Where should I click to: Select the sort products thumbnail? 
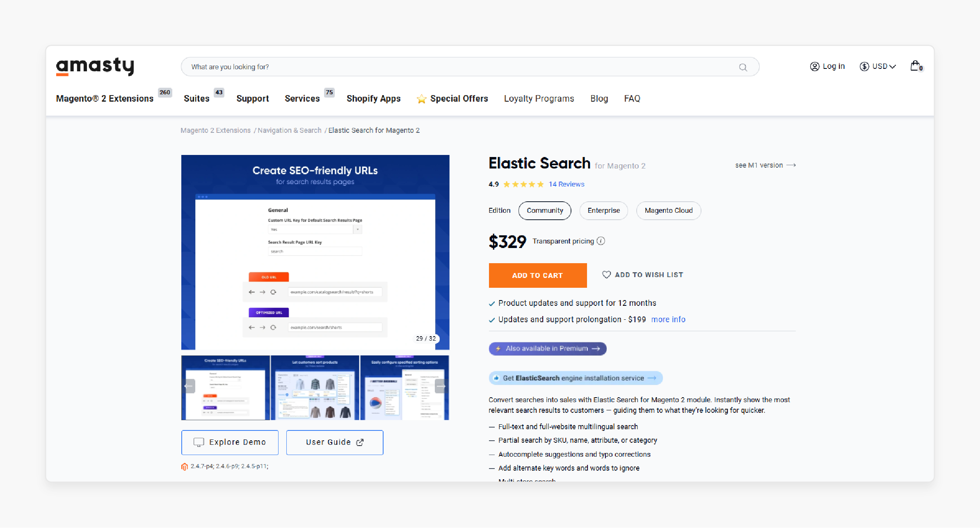[x=315, y=388]
